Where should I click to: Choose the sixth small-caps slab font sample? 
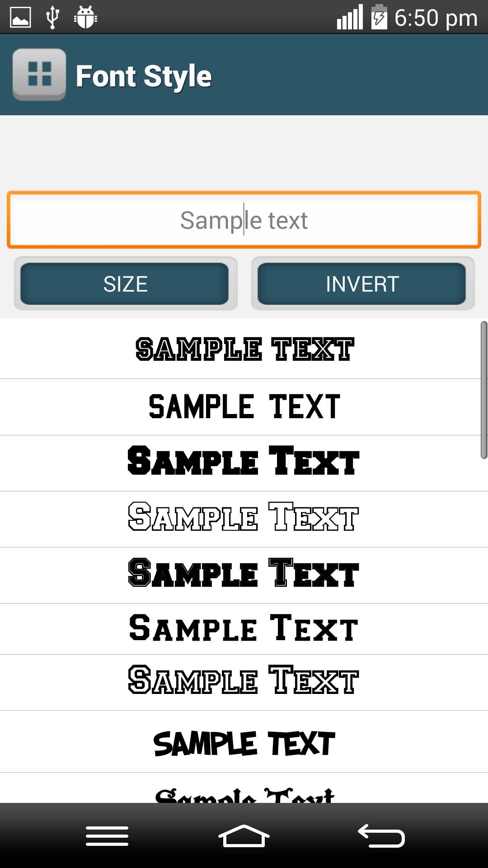pos(244,628)
